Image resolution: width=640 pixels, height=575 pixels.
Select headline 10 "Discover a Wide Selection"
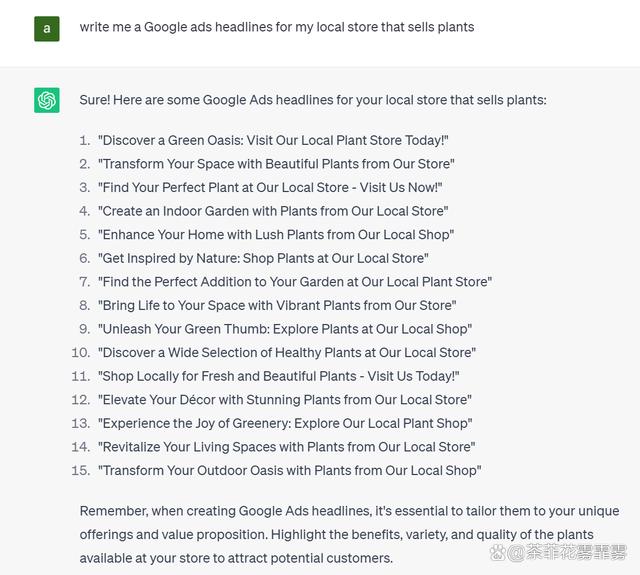287,353
